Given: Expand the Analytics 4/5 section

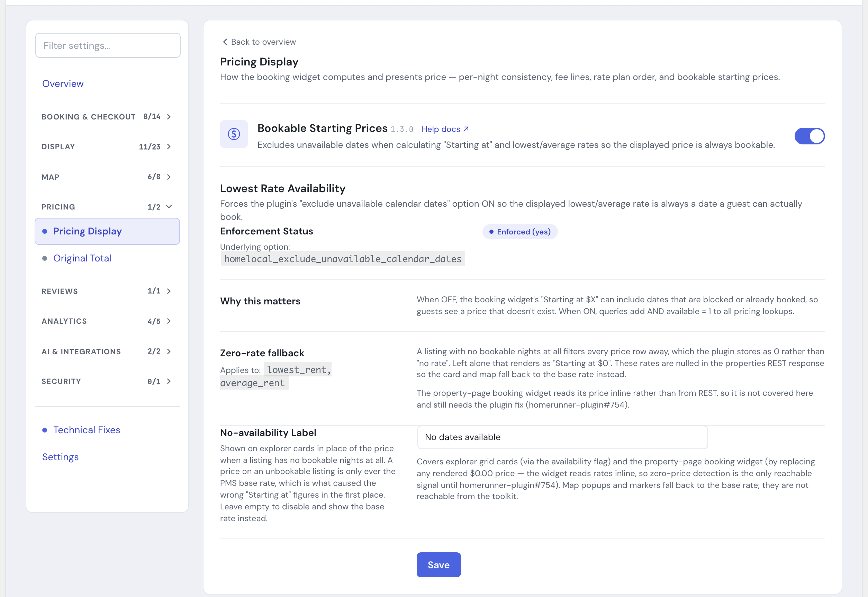Looking at the screenshot, I should pos(107,321).
